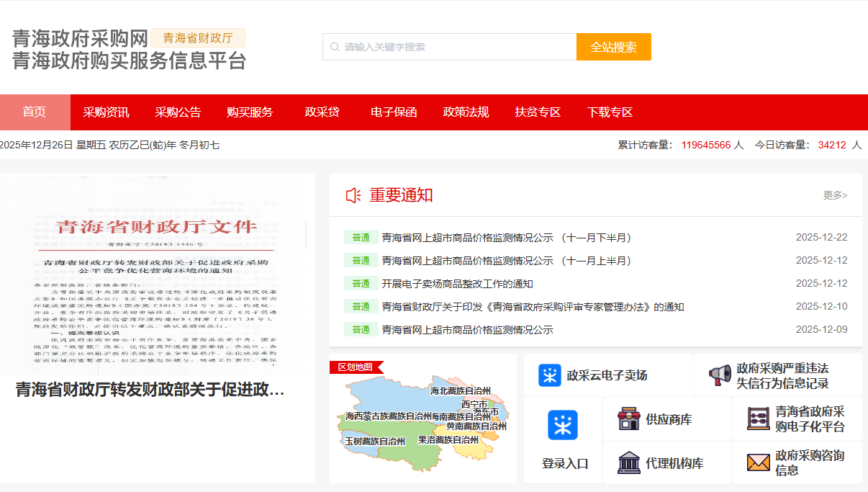
Task: Open notice about 评审专家管理办法
Action: point(533,307)
